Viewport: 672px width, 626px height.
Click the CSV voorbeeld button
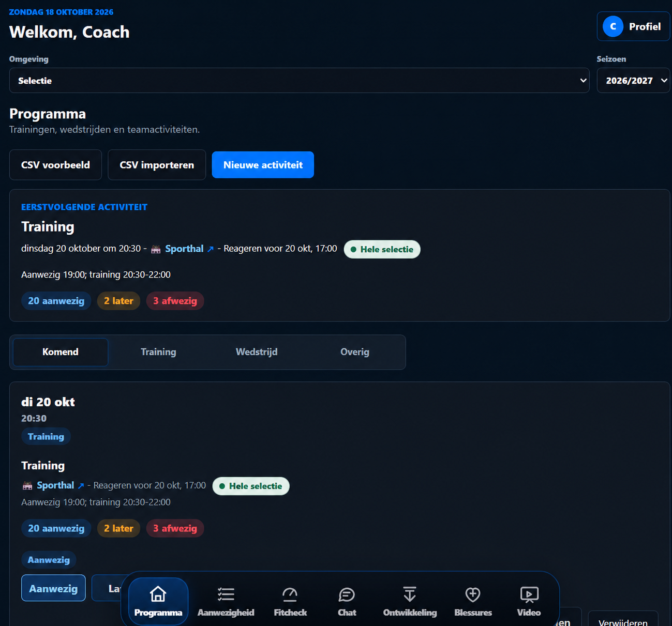pyautogui.click(x=55, y=165)
